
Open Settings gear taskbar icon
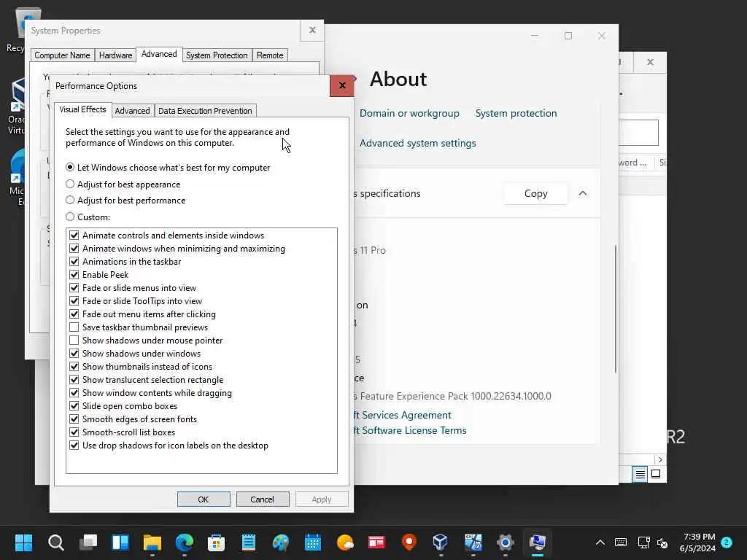pos(505,542)
